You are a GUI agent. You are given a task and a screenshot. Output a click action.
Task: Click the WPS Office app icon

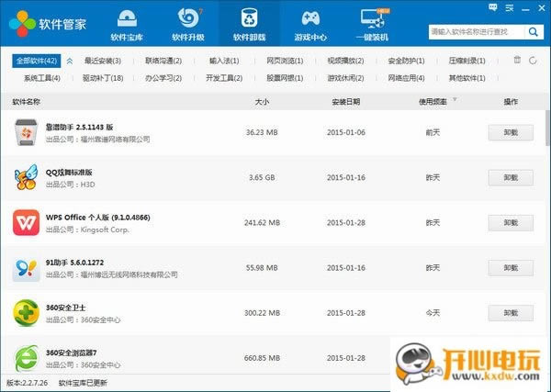tap(26, 223)
